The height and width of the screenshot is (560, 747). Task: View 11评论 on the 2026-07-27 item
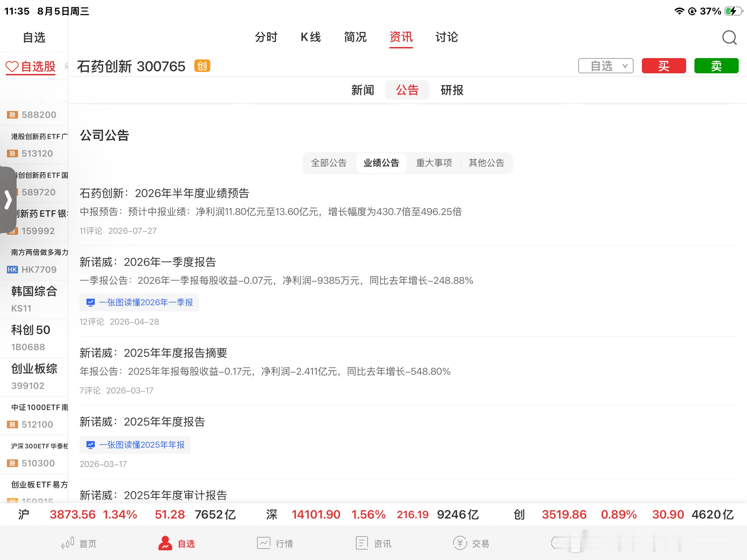(91, 231)
